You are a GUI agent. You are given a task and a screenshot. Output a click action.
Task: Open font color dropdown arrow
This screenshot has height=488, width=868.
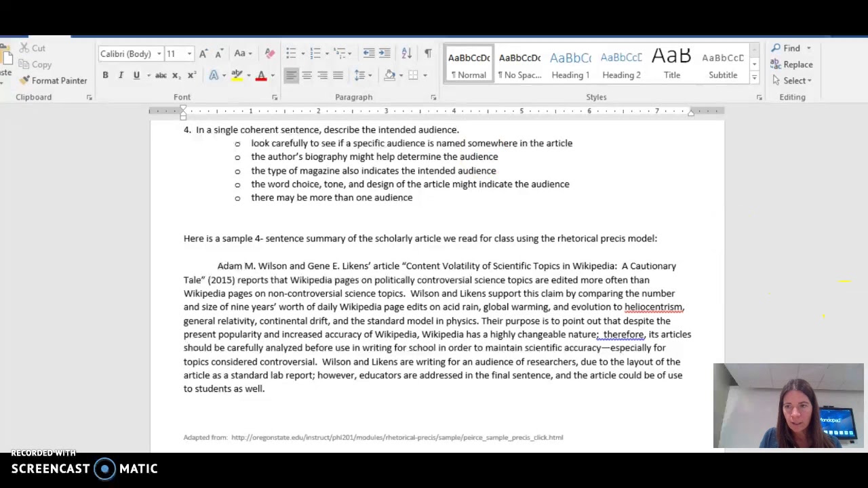click(x=273, y=75)
